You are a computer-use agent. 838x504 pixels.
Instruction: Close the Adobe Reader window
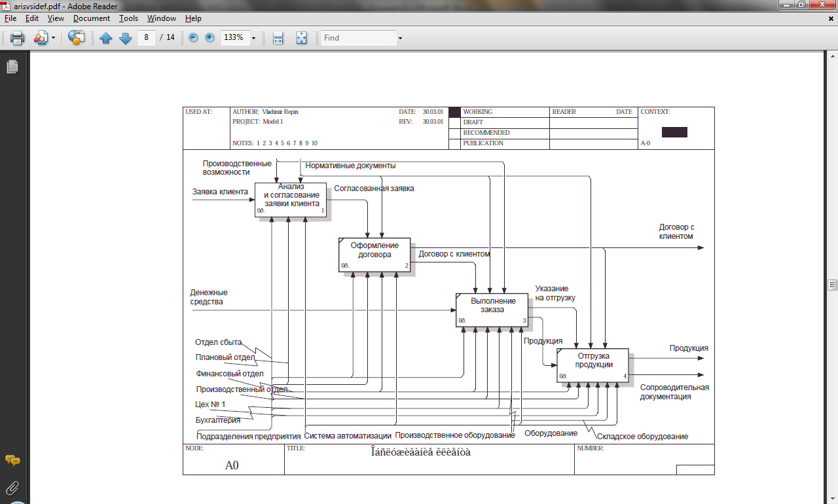tap(822, 5)
